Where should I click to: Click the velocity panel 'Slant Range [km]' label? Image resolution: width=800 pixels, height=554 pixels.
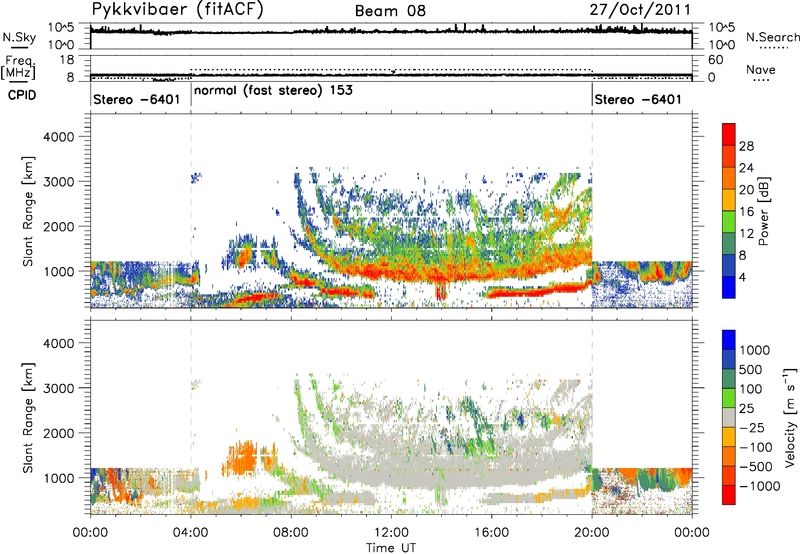point(28,417)
